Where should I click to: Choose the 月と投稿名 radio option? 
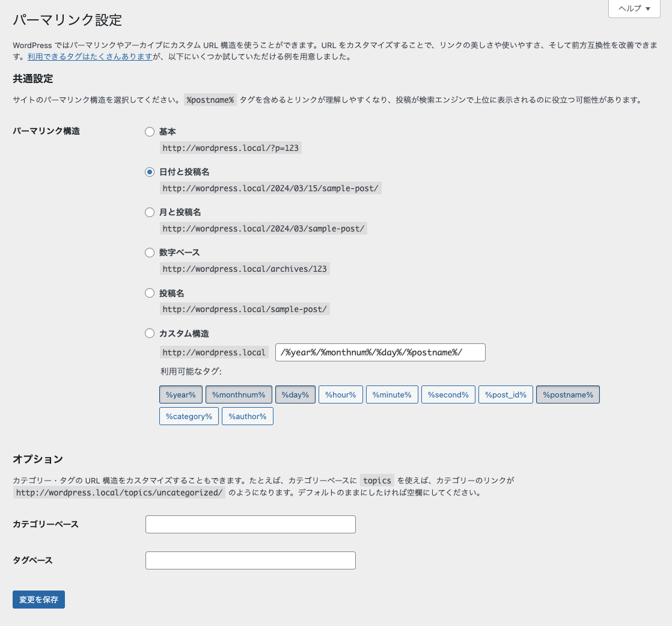pos(150,212)
